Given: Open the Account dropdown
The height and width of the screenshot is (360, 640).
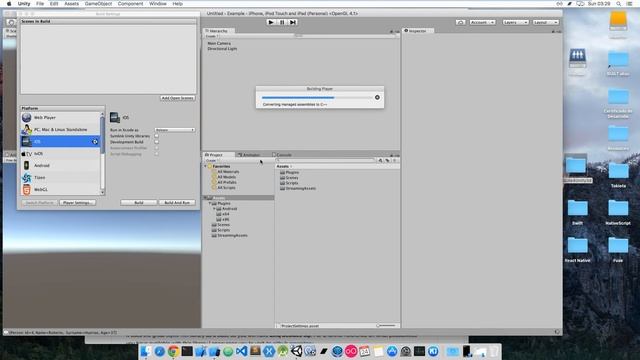Looking at the screenshot, I should pyautogui.click(x=482, y=22).
